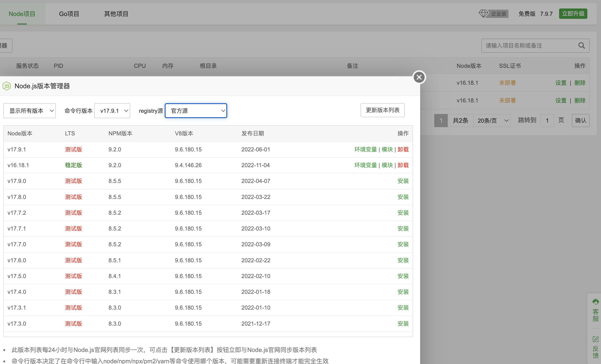
Task: Switch to the Node项目 tab
Action: (22, 14)
